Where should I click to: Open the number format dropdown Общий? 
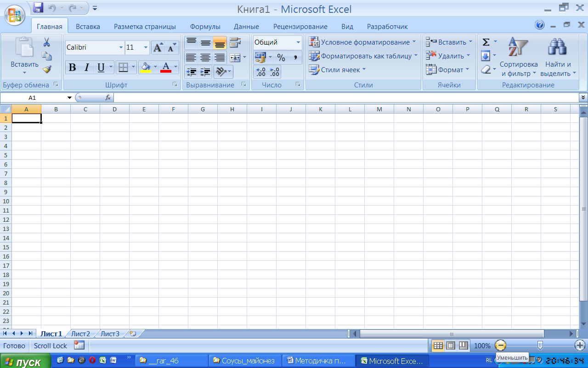pyautogui.click(x=298, y=42)
